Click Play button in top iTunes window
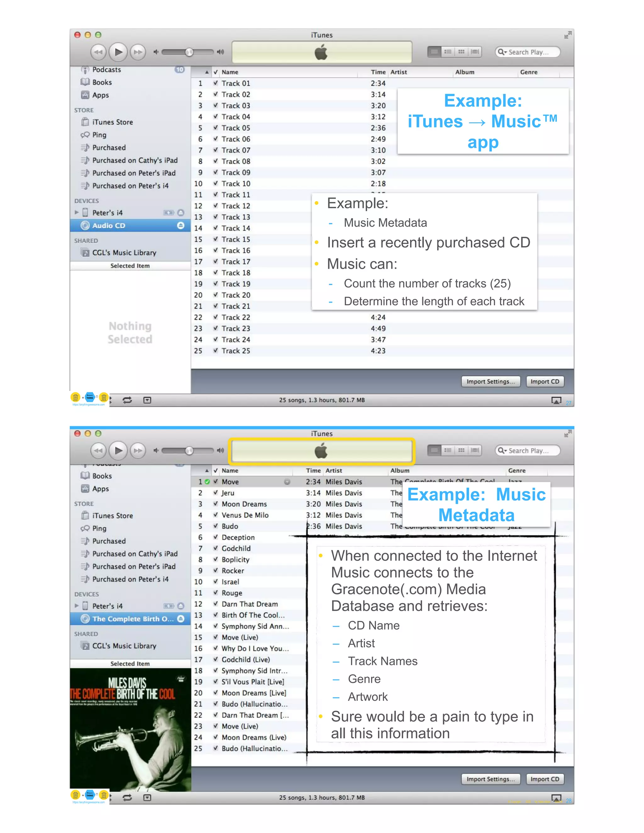This screenshot has height=833, width=644. [118, 52]
